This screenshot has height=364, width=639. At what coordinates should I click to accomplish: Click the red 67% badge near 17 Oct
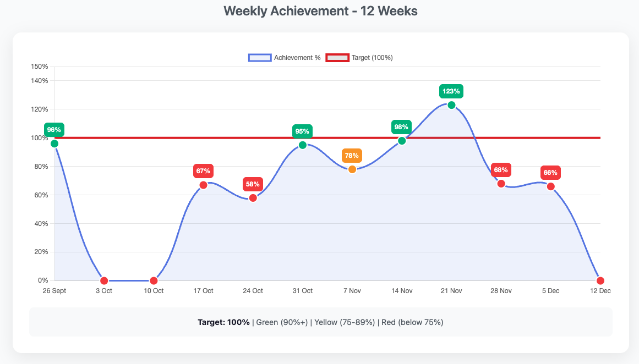(203, 171)
